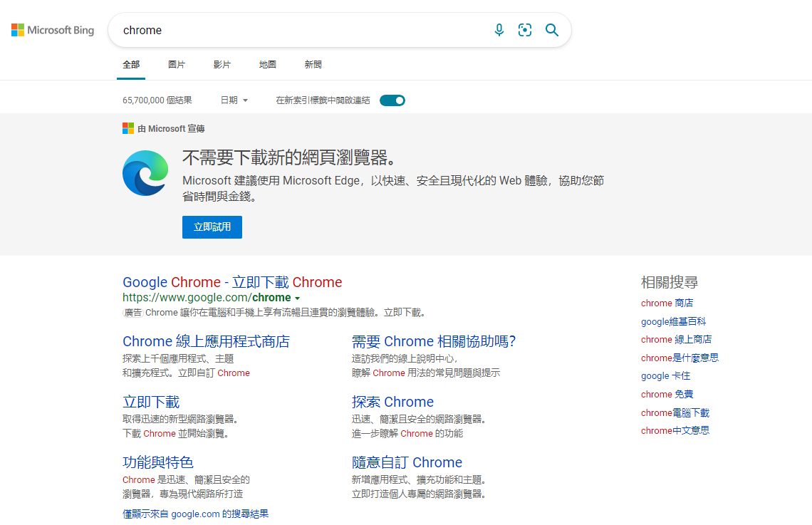Screen dimensions: 812x525
Task: Go to the 新聞 tab
Action: (313, 65)
